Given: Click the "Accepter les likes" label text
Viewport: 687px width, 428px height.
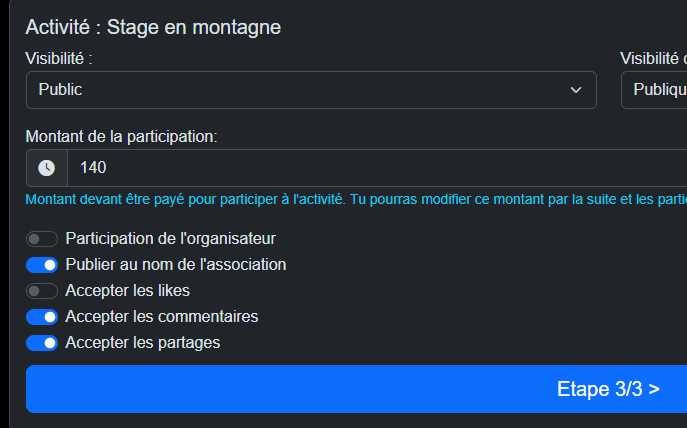Looking at the screenshot, I should point(127,291).
